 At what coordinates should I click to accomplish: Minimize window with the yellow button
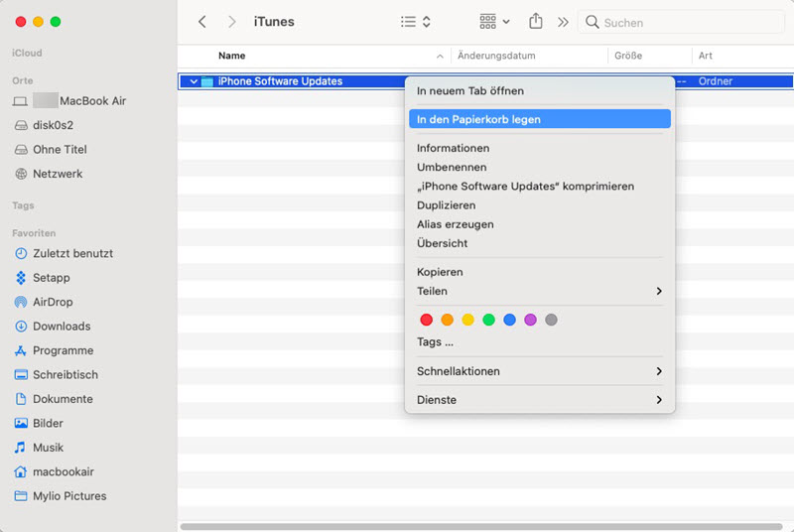38,22
